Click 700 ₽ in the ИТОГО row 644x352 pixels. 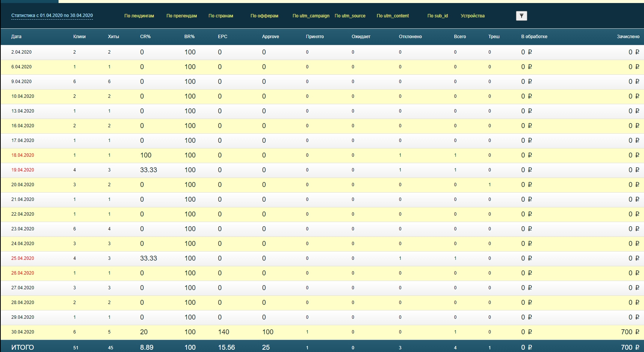pos(630,347)
